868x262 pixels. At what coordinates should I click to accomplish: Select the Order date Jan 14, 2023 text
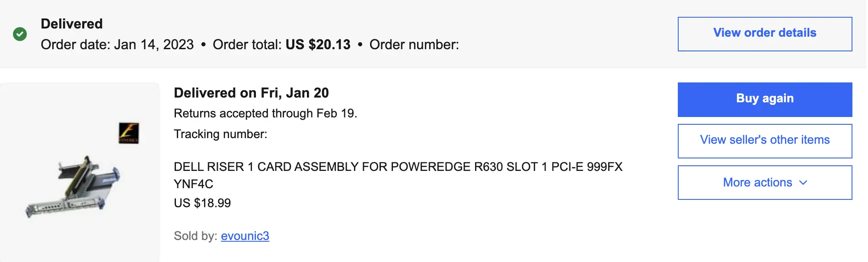[117, 45]
